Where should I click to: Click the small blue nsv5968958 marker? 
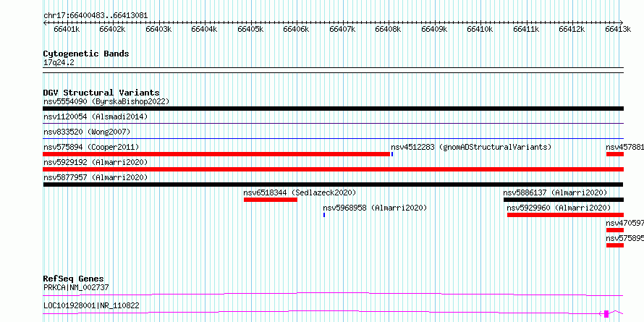[324, 215]
